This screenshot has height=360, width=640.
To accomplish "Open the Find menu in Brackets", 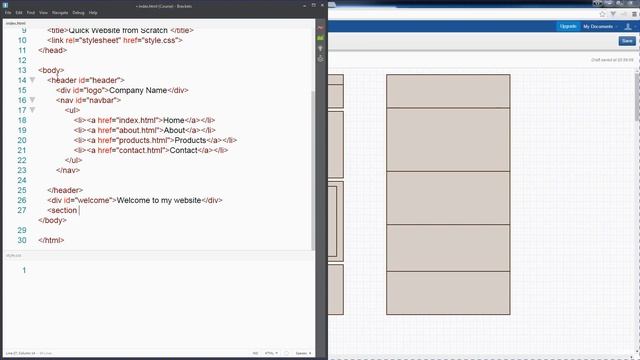I will click(31, 13).
